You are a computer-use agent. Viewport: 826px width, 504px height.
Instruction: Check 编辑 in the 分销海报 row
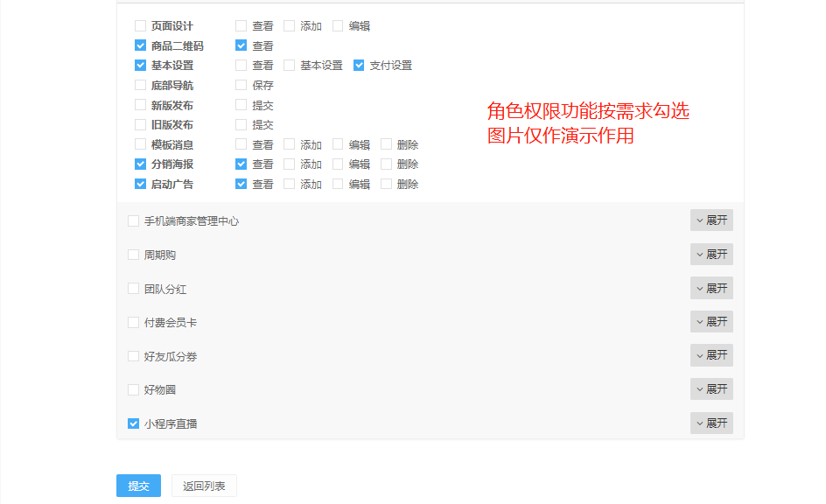(338, 164)
